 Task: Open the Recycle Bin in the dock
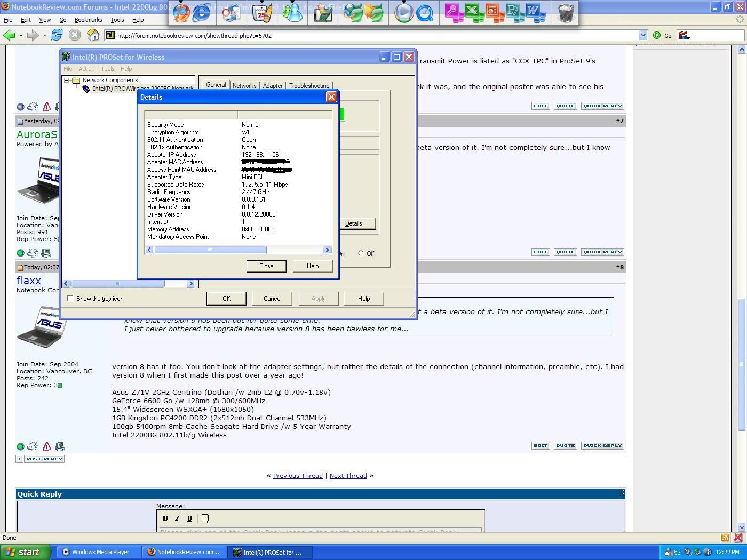coord(566,12)
